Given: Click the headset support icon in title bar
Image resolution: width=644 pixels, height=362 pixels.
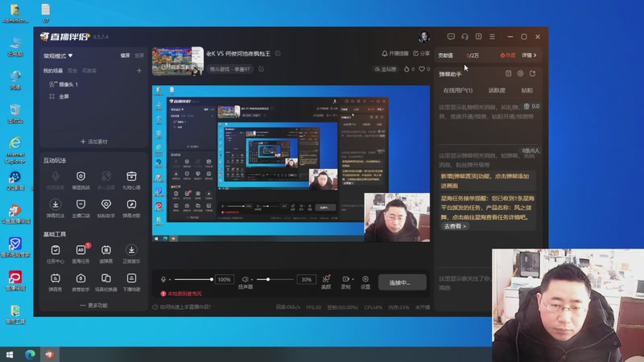Looking at the screenshot, I should coord(464,36).
